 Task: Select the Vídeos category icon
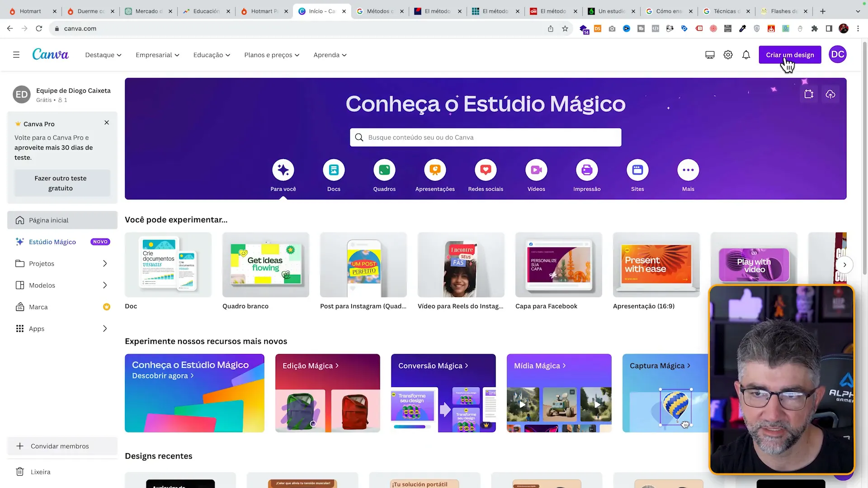point(536,170)
